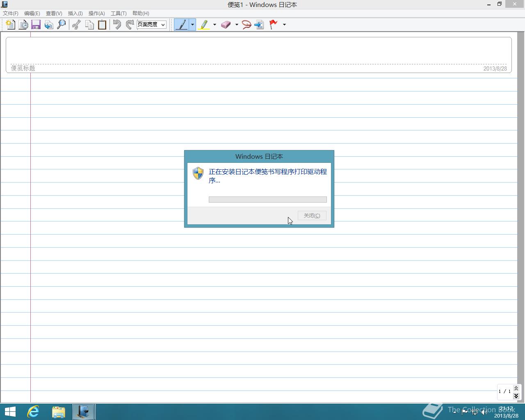Image resolution: width=525 pixels, height=420 pixels.
Task: Expand the Eraser options arrow
Action: [237, 25]
